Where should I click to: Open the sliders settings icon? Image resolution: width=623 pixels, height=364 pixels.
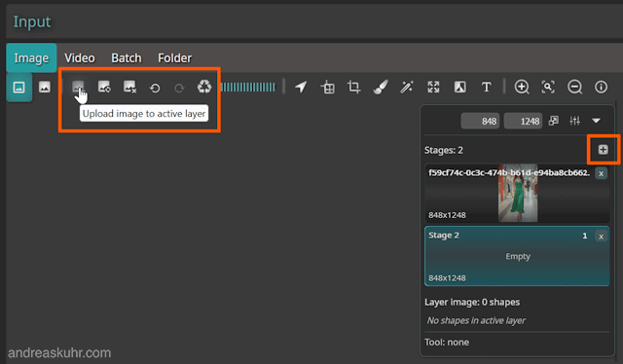[x=575, y=121]
